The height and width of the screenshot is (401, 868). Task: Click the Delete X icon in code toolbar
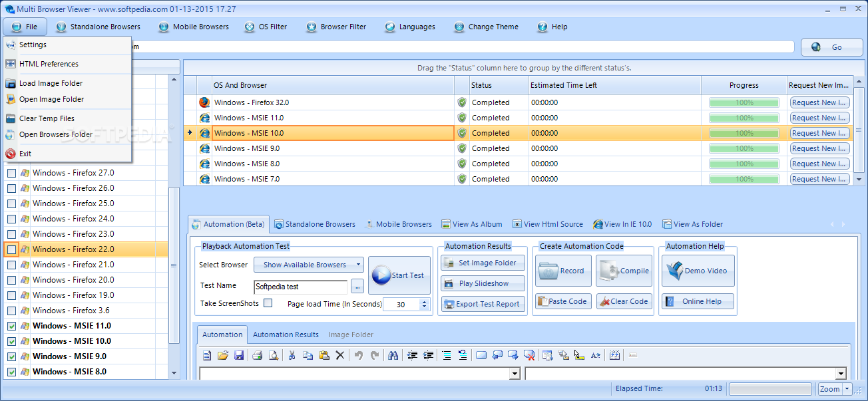[x=339, y=355]
